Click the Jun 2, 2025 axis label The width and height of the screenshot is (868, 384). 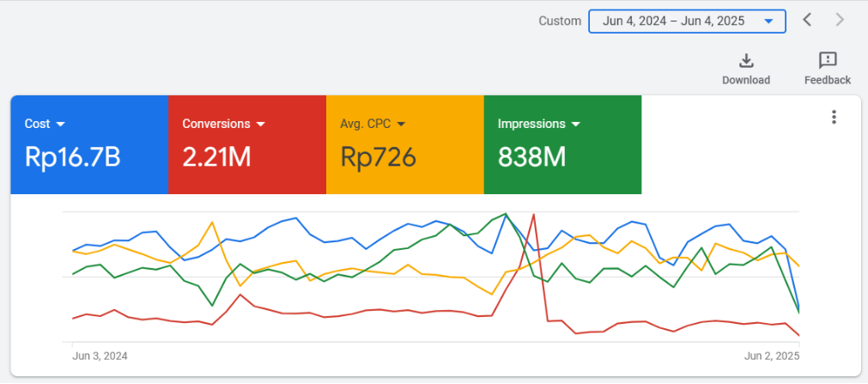[771, 356]
